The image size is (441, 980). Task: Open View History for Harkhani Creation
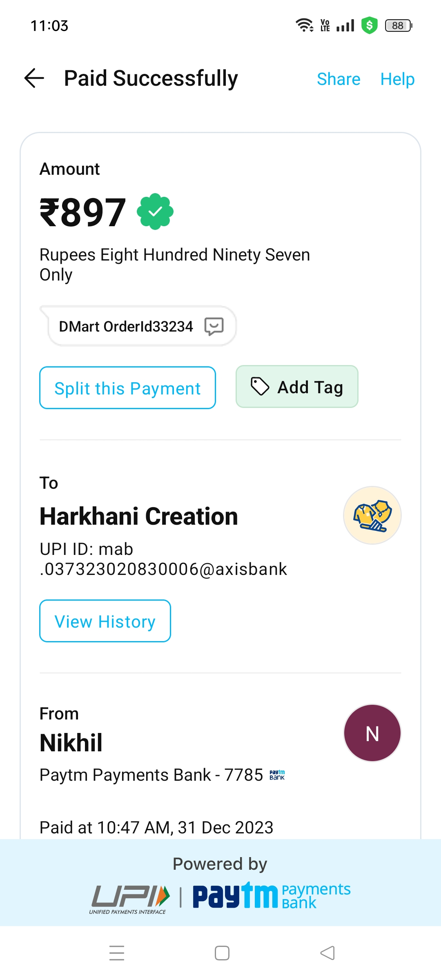click(105, 621)
